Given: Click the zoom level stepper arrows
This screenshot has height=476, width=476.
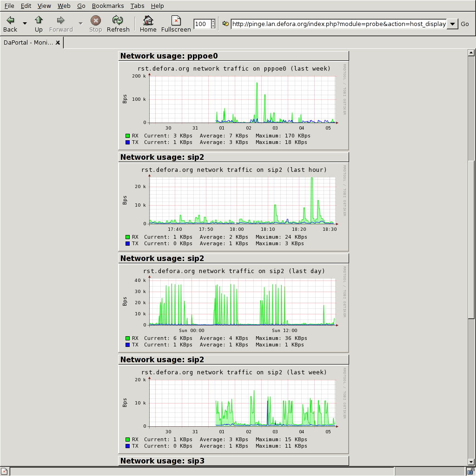Looking at the screenshot, I should tap(213, 24).
